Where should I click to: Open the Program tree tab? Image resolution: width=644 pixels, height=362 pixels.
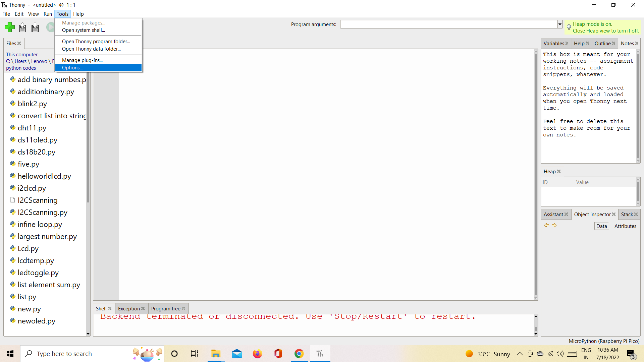(166, 309)
